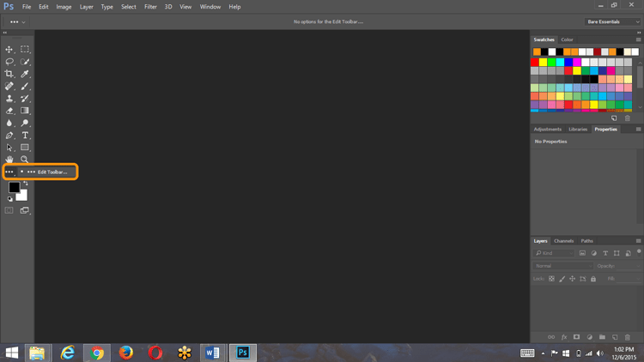Reset default foreground and background colors
Viewport: 644px width, 362px height.
point(9,199)
